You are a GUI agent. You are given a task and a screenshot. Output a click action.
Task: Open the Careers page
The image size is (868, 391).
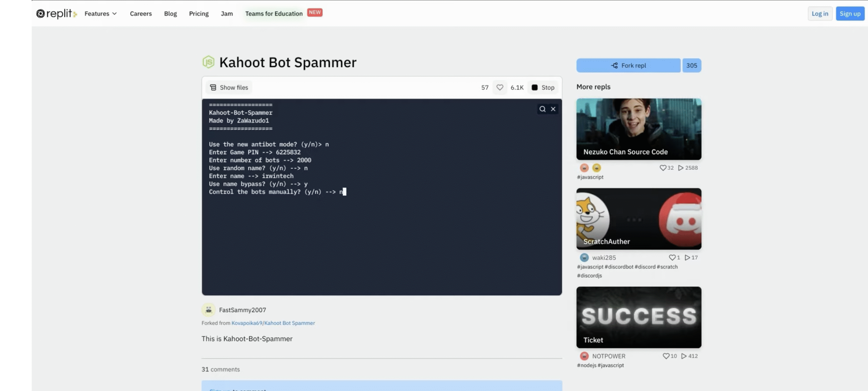click(141, 14)
